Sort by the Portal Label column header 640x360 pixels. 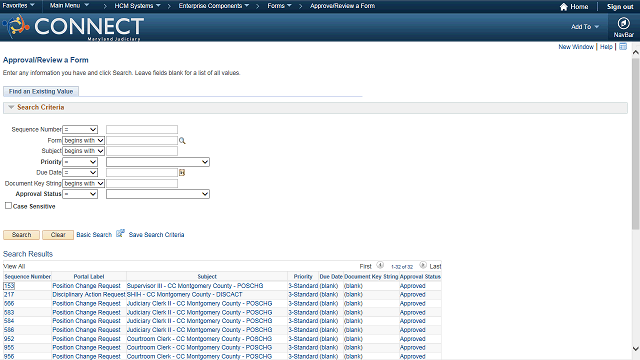point(89,276)
